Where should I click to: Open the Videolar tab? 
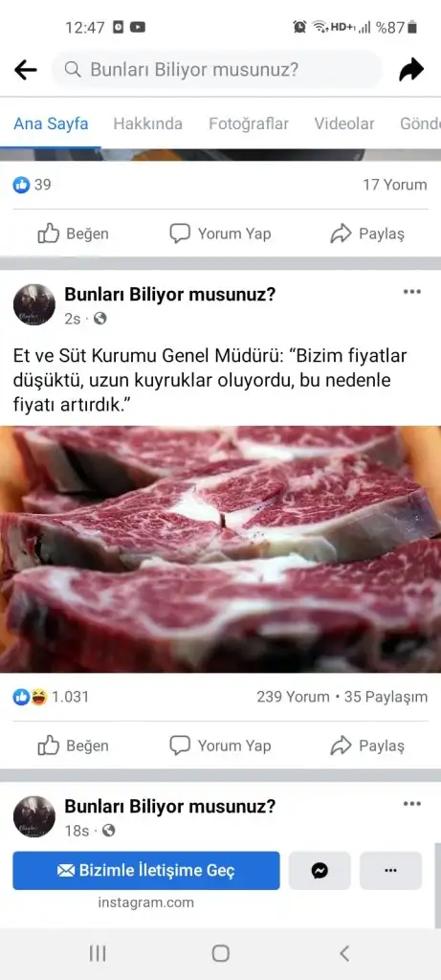(x=344, y=123)
